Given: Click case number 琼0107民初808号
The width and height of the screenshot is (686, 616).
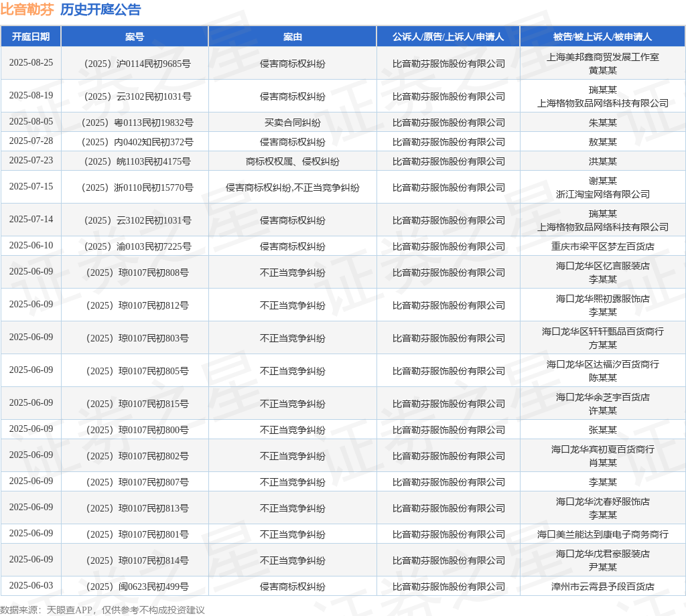Looking at the screenshot, I should pos(137,273).
